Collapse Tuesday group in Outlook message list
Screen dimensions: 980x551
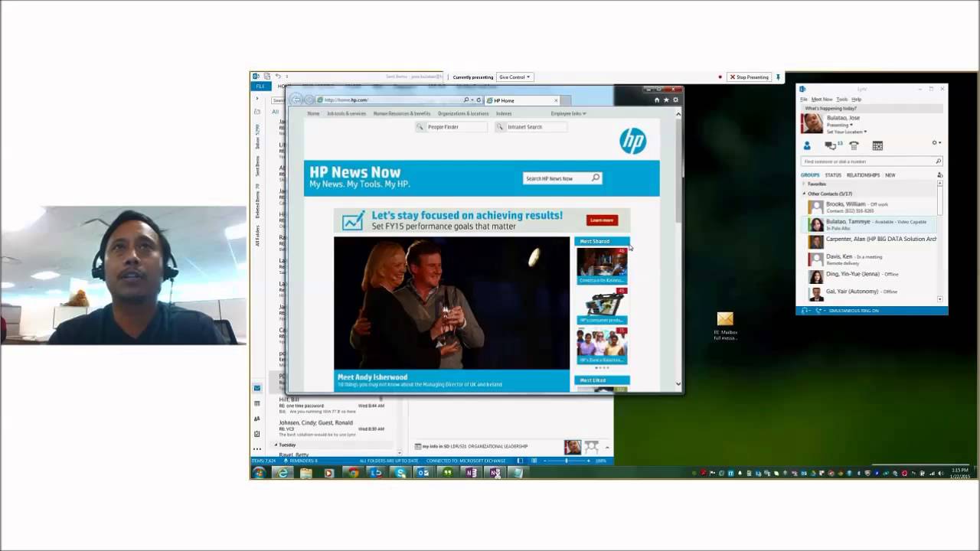(x=276, y=445)
